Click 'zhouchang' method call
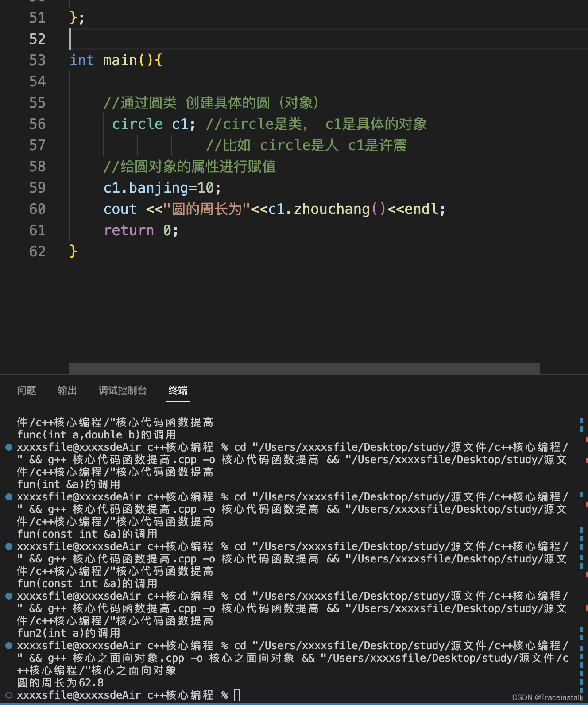Viewport: 588px width, 705px height. [332, 209]
